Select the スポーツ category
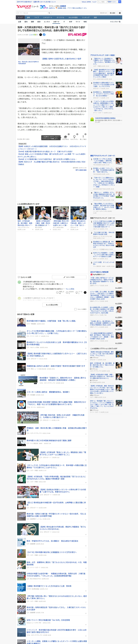Viewport: 138px width, 644px height. coord(56,22)
